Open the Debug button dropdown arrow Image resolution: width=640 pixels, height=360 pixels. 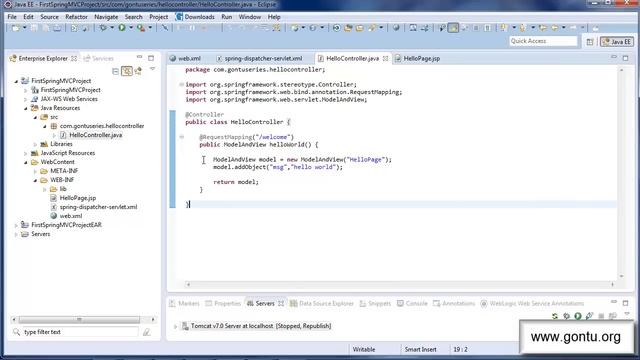[x=112, y=28]
